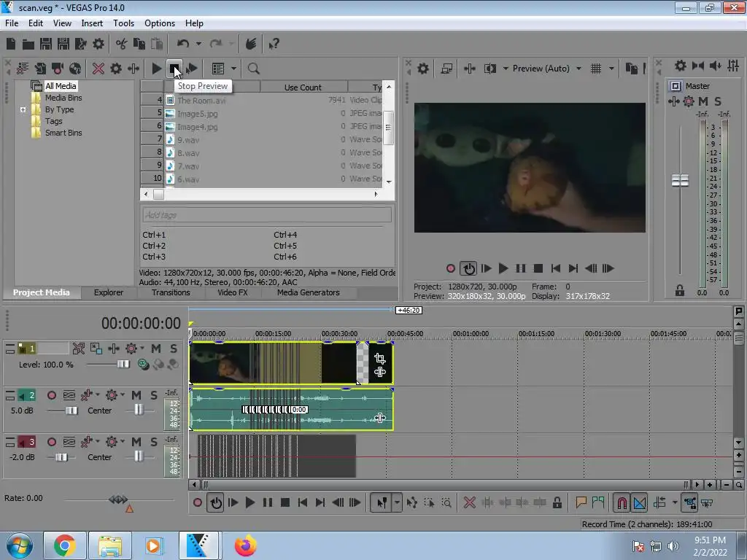Image resolution: width=747 pixels, height=560 pixels.
Task: Open Google Chrome from the taskbar
Action: (x=64, y=545)
